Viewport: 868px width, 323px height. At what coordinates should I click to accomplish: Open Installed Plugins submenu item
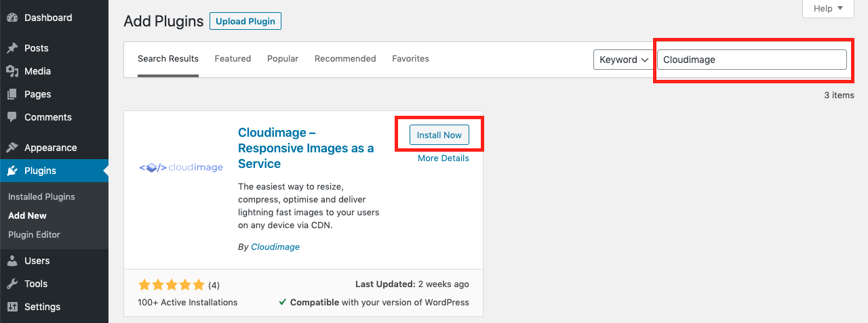[x=41, y=196]
